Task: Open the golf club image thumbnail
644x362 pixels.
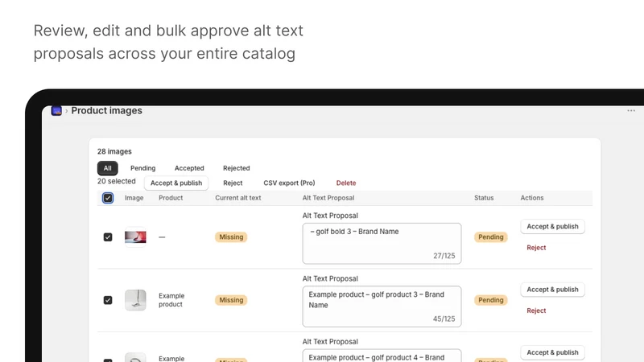Action: [135, 300]
